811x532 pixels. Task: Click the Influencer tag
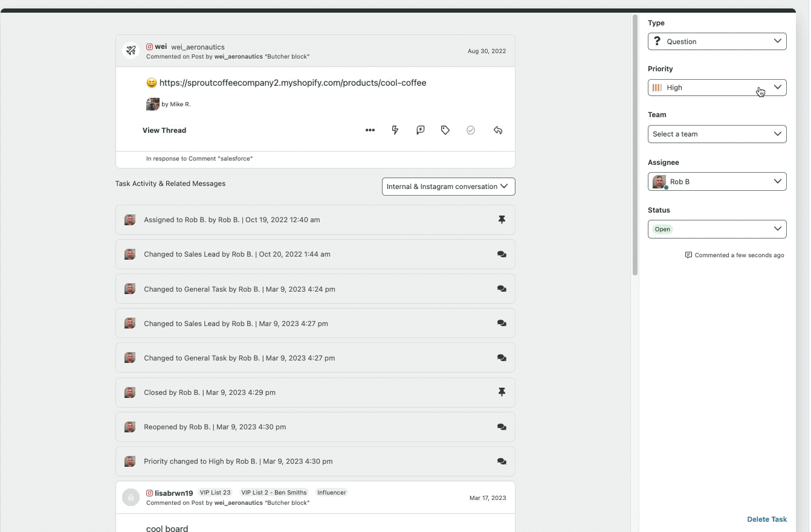click(x=332, y=493)
